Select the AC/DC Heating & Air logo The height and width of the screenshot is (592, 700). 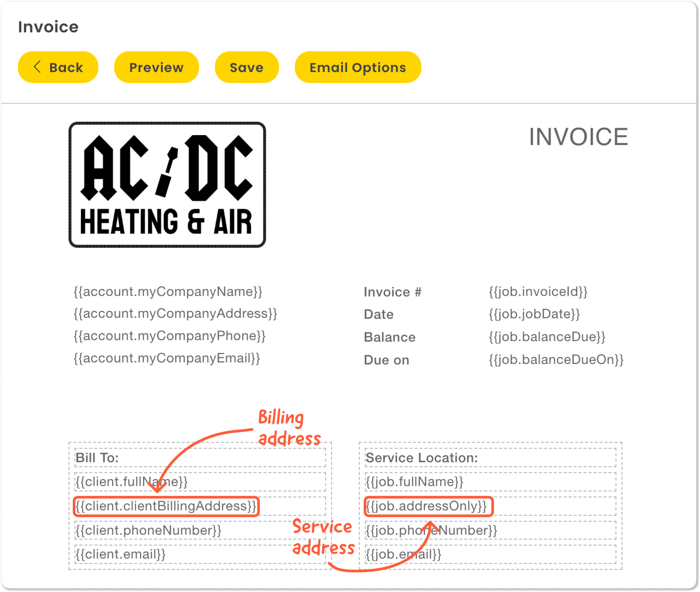point(167,185)
